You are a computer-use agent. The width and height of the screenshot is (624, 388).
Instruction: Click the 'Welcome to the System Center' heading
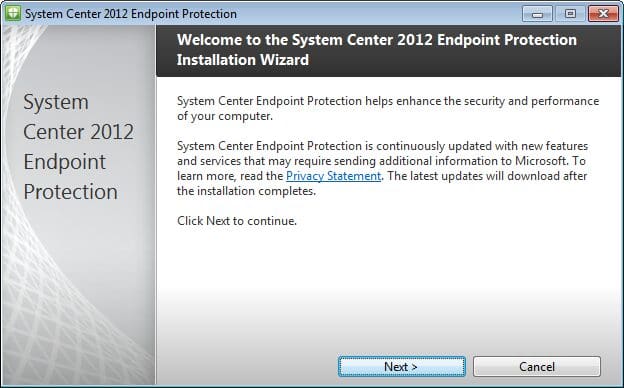(376, 40)
